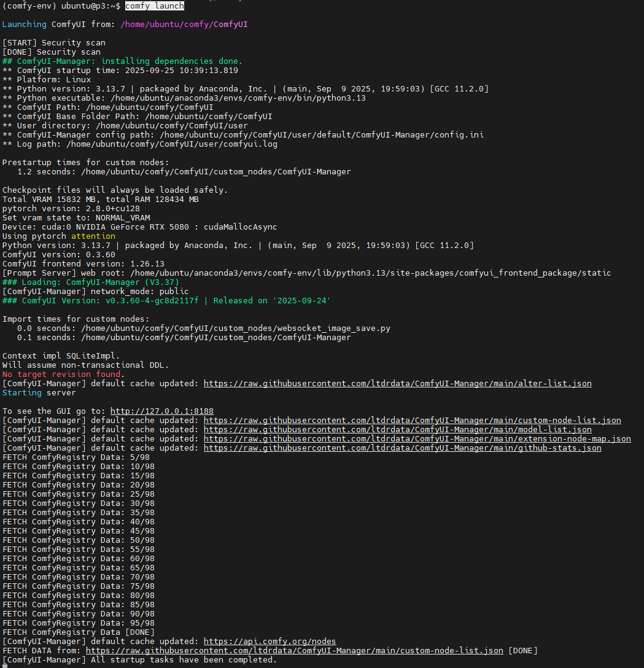Open the alter-list.json GitHub URL

point(397,383)
